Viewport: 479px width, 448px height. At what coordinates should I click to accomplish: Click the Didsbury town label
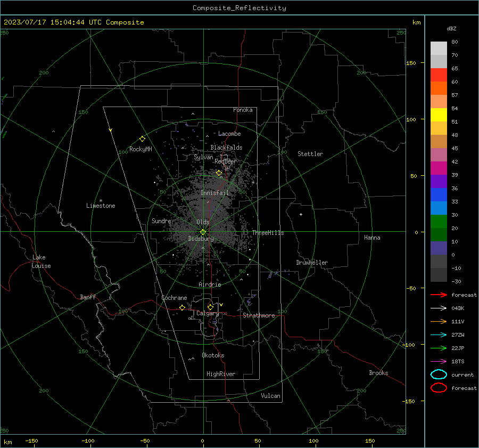pos(201,239)
